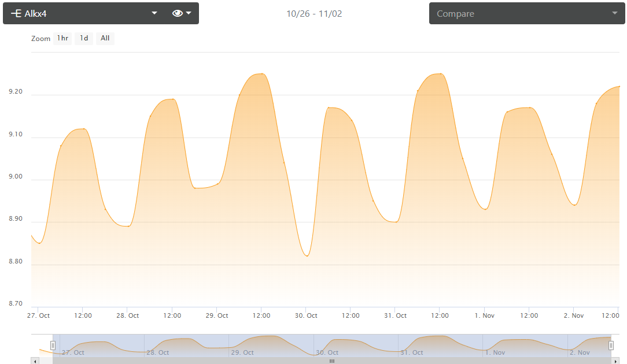The image size is (627, 364).
Task: Click the 29. Oct peak data point at 9.25
Action: click(x=262, y=74)
